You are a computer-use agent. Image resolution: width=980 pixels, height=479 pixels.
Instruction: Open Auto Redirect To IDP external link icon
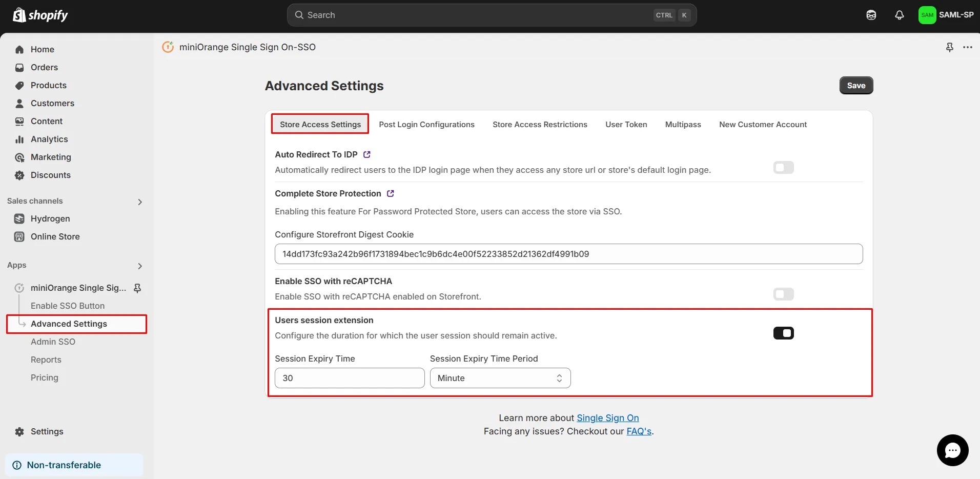(367, 154)
